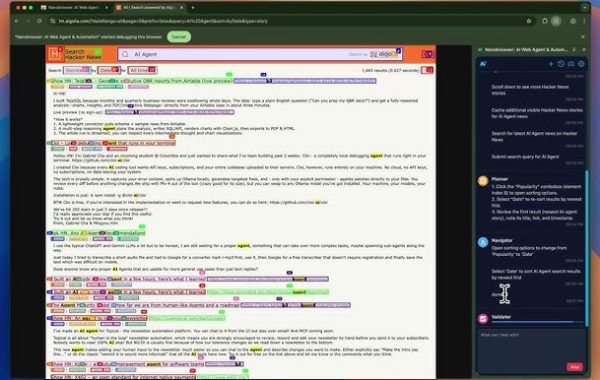The height and width of the screenshot is (380, 600).
Task: Click 'Scroll down to see more Hacker News stories' message
Action: pyautogui.click(x=530, y=90)
